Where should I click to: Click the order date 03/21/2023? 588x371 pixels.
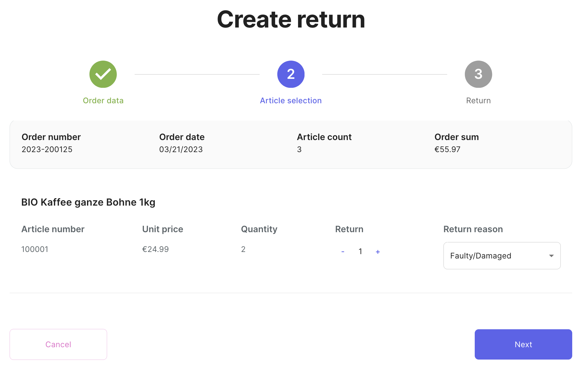click(181, 150)
